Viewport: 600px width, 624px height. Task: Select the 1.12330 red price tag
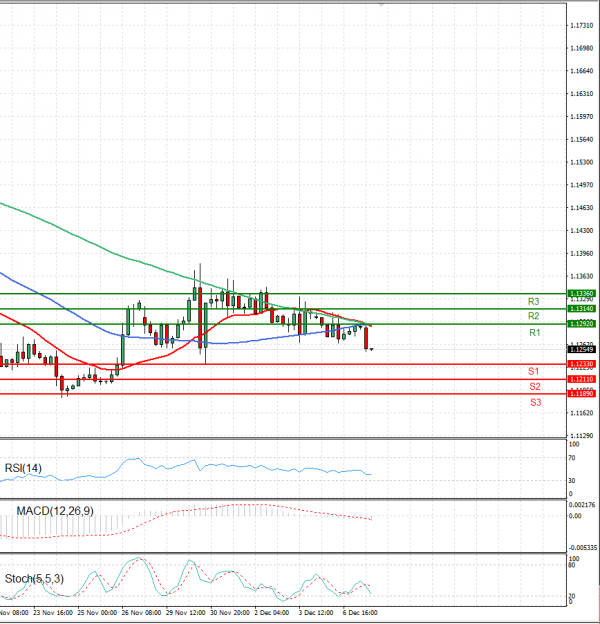[x=582, y=364]
